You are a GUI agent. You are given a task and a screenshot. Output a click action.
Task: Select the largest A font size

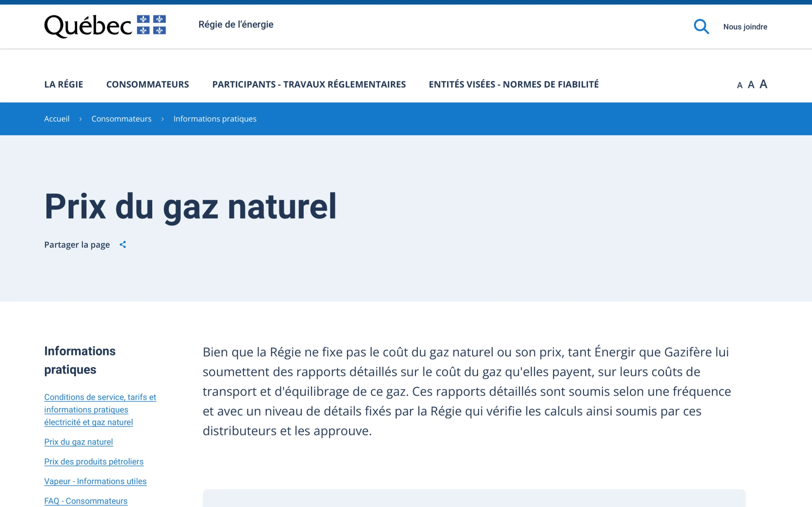(x=763, y=84)
